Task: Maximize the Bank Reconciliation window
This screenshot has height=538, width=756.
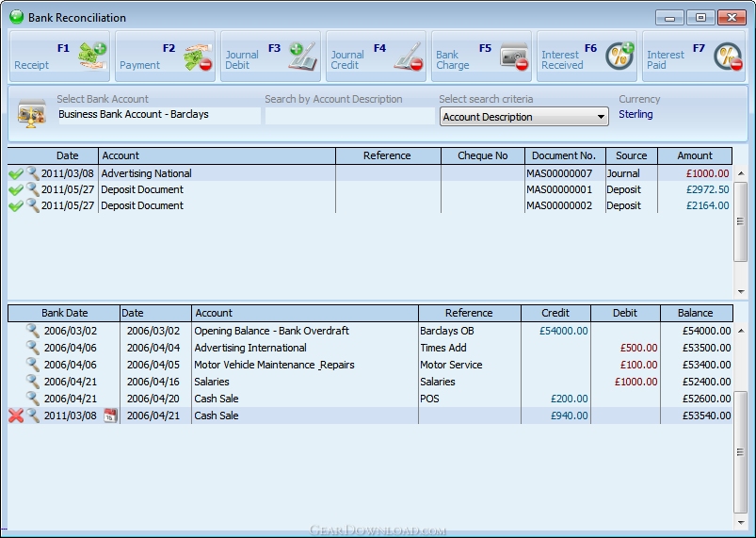Action: coord(700,18)
